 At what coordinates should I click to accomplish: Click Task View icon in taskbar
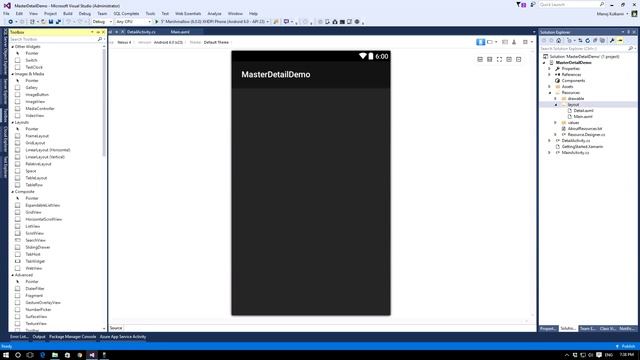coord(30,355)
